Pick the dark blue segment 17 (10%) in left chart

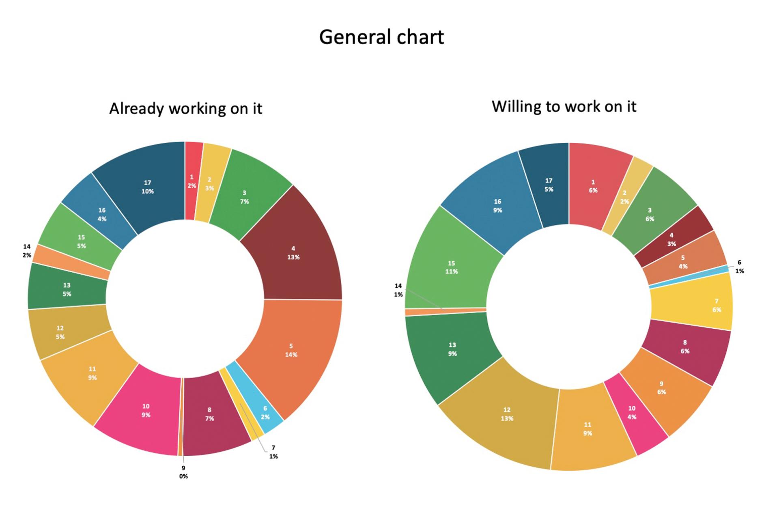(148, 187)
